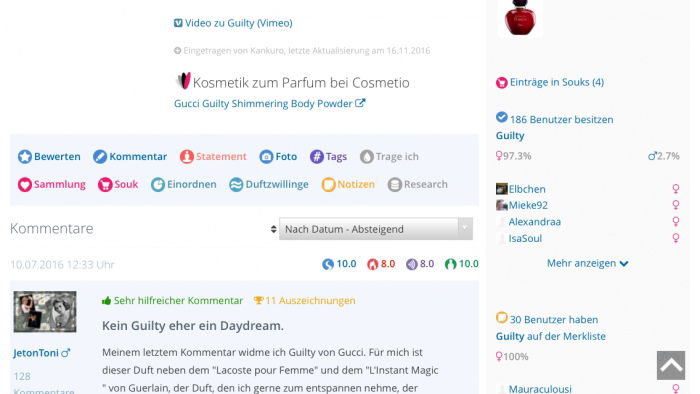The height and width of the screenshot is (394, 700).
Task: Open Einträge in Souks (4) link
Action: (557, 83)
